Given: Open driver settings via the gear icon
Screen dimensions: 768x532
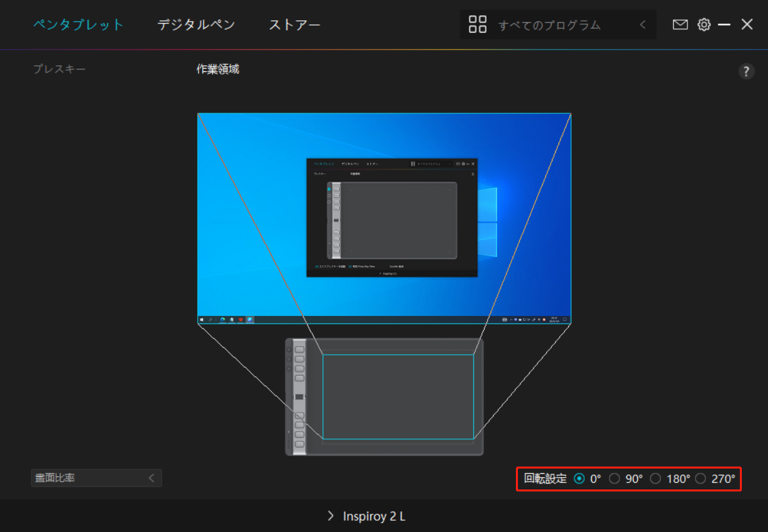Looking at the screenshot, I should pos(703,24).
